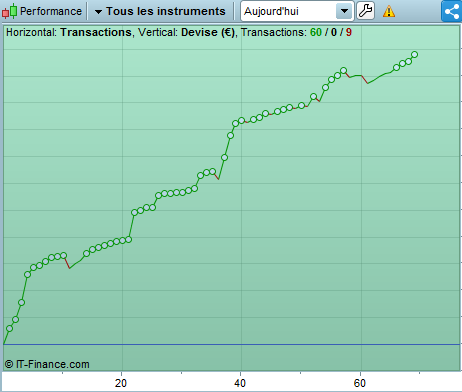This screenshot has width=462, height=392.
Task: Open the Aujourd'hui period dropdown arrow
Action: (x=344, y=11)
